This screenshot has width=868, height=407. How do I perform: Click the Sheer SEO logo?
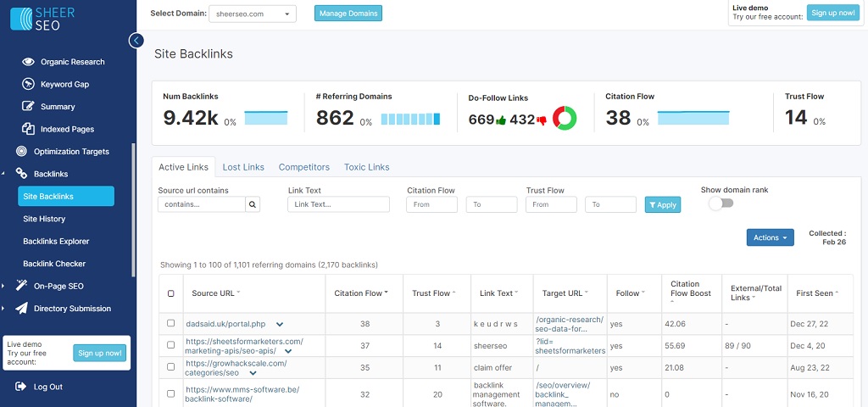pyautogui.click(x=42, y=19)
